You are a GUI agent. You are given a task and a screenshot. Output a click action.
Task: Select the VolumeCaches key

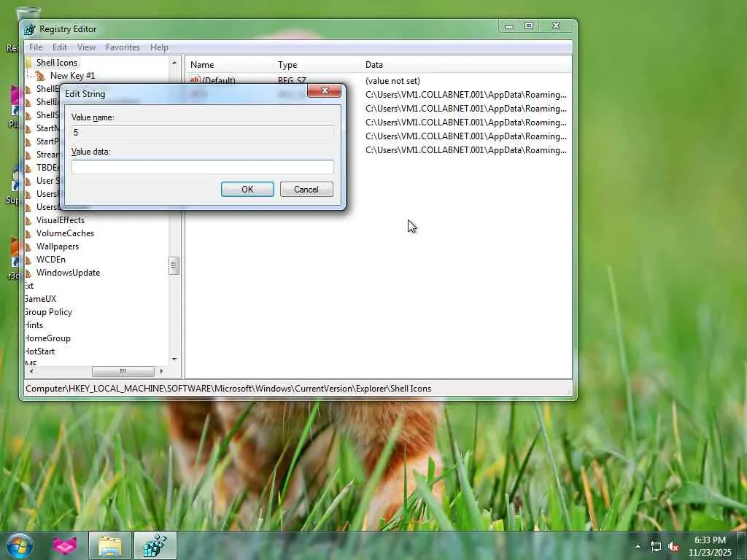(x=65, y=233)
